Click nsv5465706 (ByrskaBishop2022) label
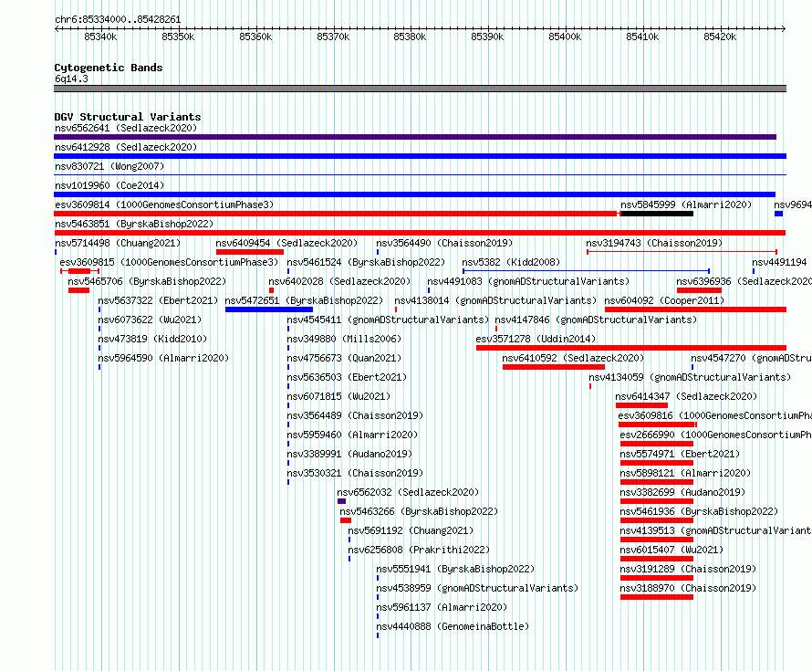Viewport: 812px width, 671px height. [147, 281]
